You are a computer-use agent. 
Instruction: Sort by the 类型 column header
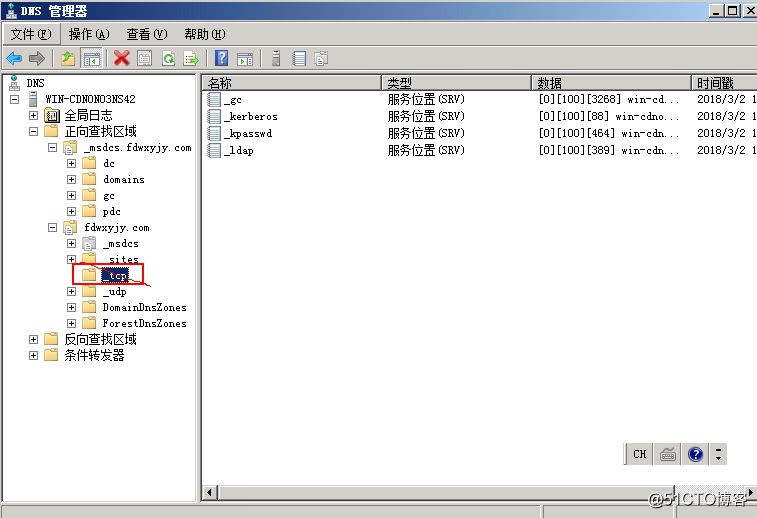pyautogui.click(x=457, y=83)
